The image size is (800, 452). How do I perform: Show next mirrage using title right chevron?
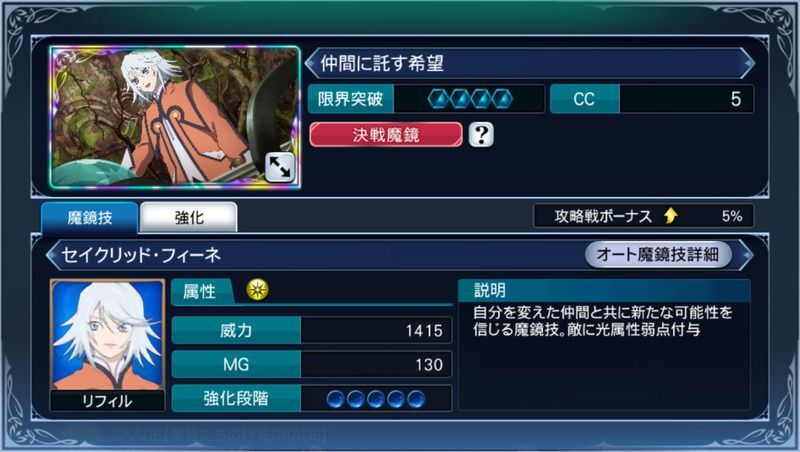tap(747, 63)
